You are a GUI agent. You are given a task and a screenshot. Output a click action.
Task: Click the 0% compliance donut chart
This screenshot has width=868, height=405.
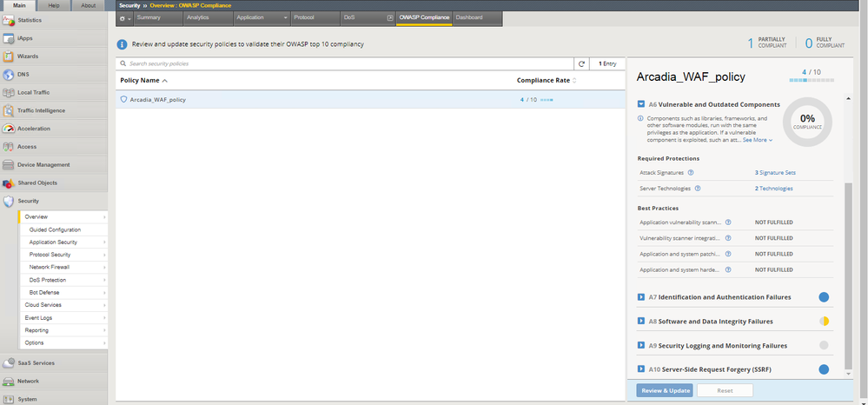tap(807, 122)
